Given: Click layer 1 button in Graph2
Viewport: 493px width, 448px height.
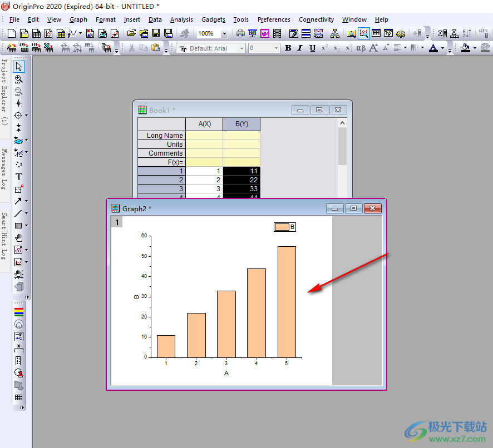Looking at the screenshot, I should (117, 222).
